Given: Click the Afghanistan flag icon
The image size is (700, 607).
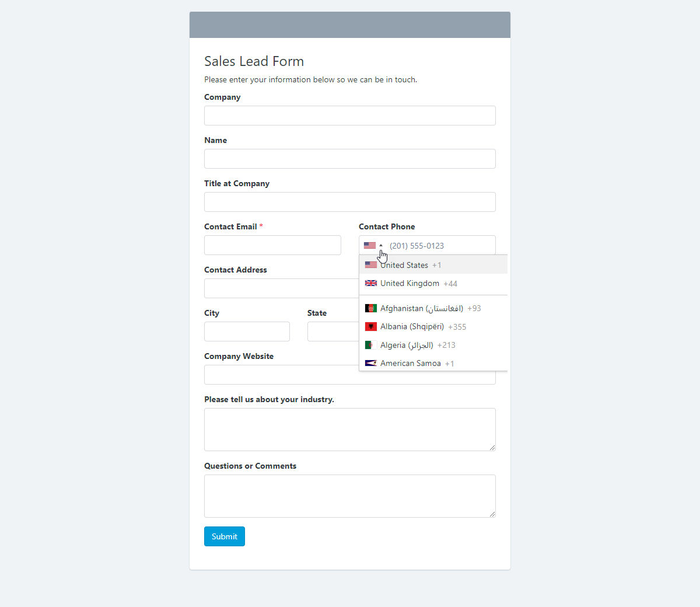Looking at the screenshot, I should click(371, 308).
